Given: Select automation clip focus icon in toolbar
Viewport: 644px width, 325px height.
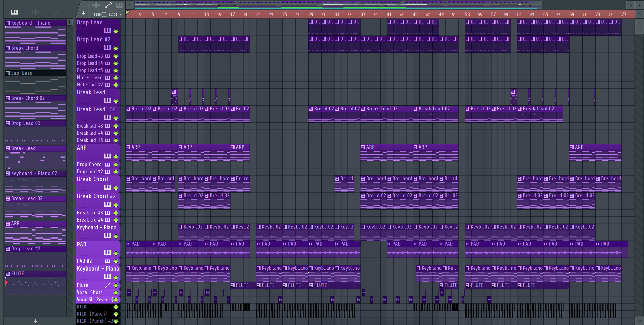Looking at the screenshot, I should pos(108,5).
